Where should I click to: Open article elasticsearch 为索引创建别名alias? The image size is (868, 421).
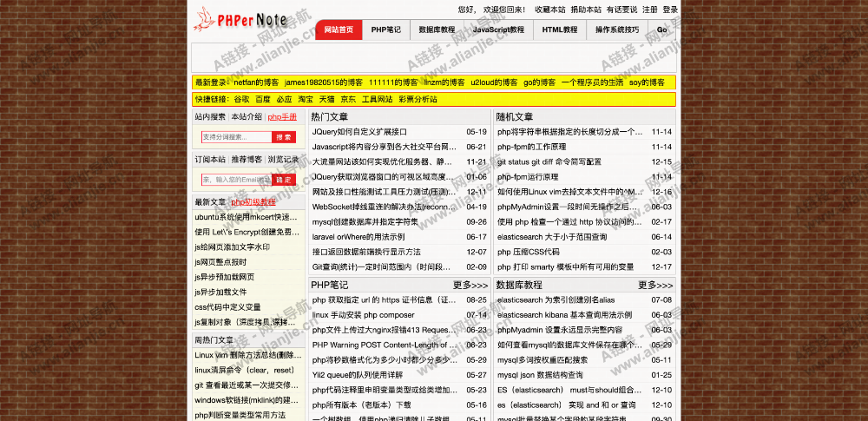click(x=556, y=299)
